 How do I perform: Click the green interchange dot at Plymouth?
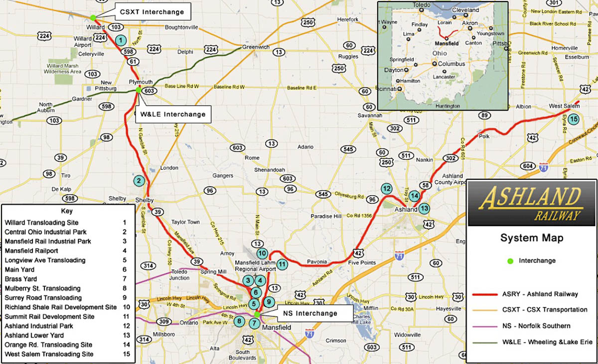click(139, 90)
